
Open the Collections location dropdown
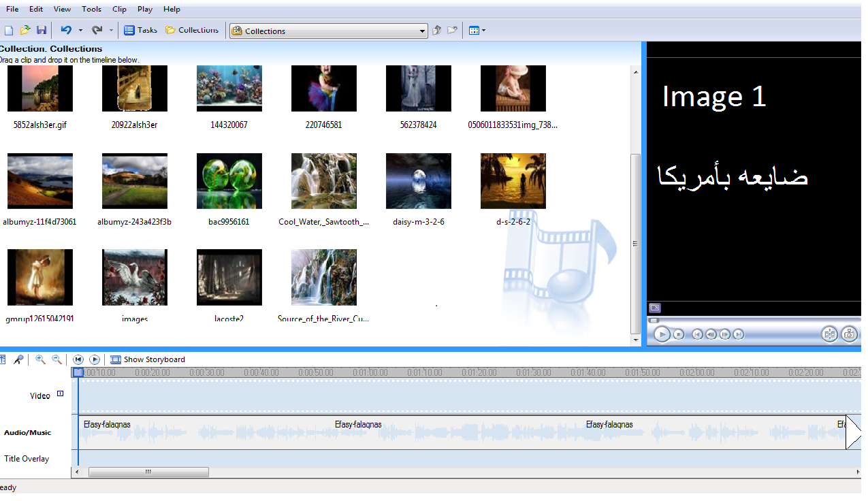(x=423, y=31)
